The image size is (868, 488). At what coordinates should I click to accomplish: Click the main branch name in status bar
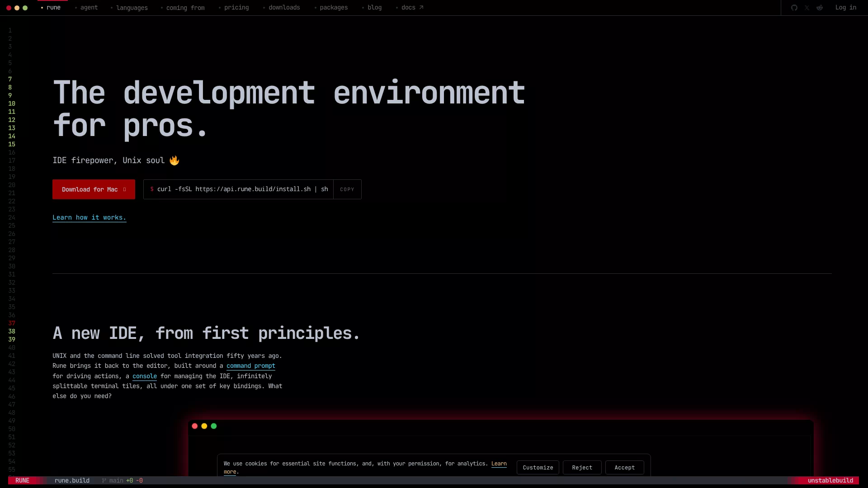(x=116, y=480)
